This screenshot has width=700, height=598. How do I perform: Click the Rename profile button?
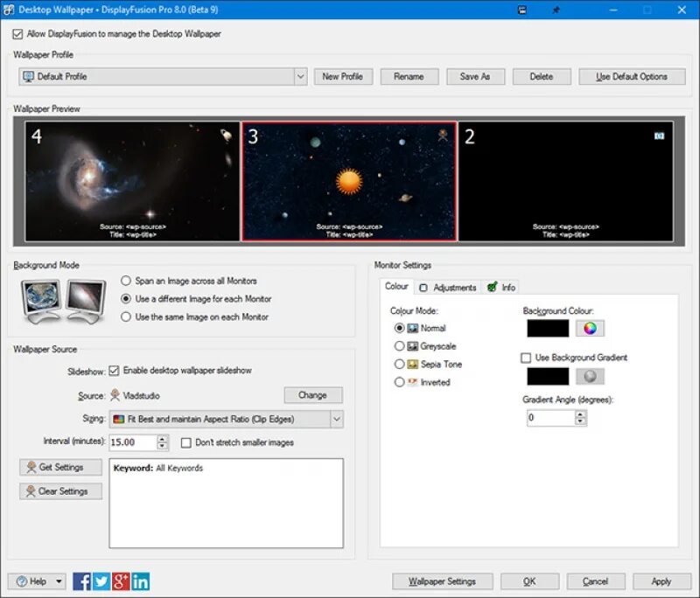[x=409, y=76]
